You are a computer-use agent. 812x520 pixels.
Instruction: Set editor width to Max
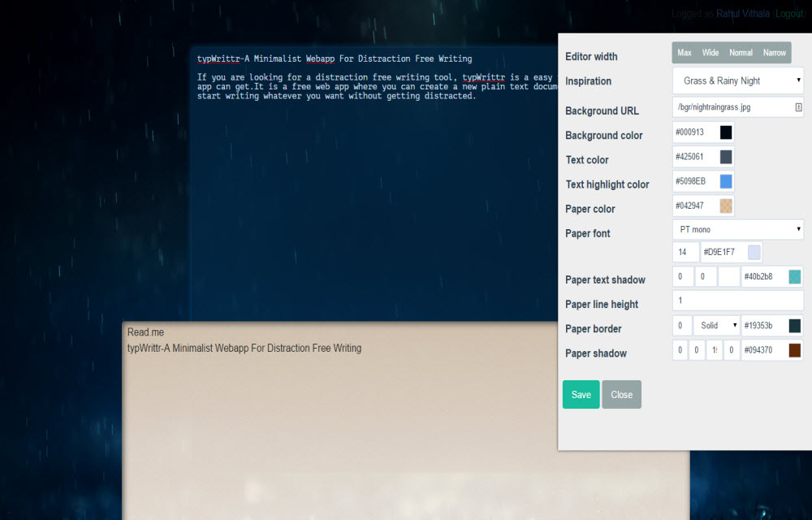[x=684, y=53]
